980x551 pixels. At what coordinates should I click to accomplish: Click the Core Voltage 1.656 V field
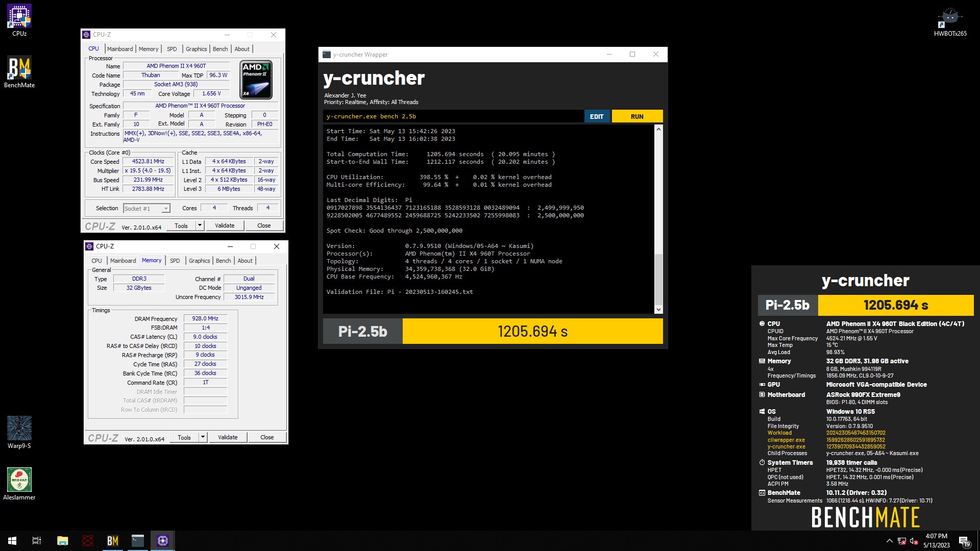point(211,94)
